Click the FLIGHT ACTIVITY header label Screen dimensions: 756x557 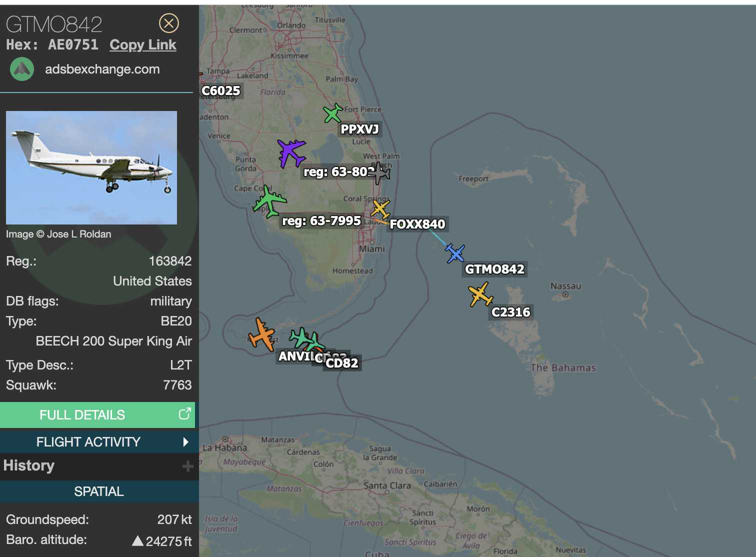[x=88, y=442]
